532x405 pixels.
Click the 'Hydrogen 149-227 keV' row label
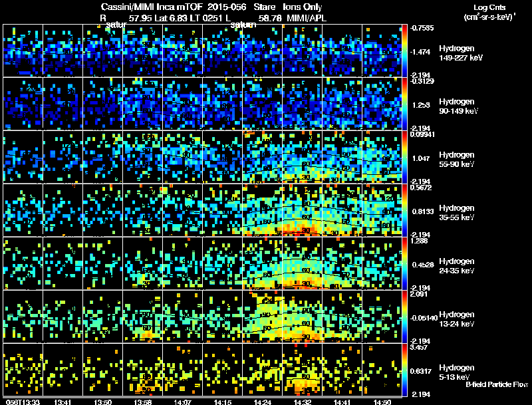pos(460,53)
